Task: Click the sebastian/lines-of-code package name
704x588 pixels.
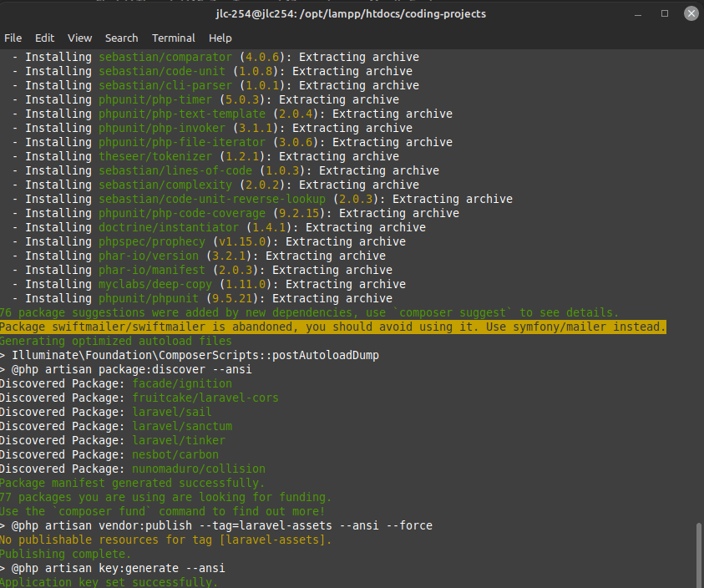Action: pyautogui.click(x=175, y=170)
